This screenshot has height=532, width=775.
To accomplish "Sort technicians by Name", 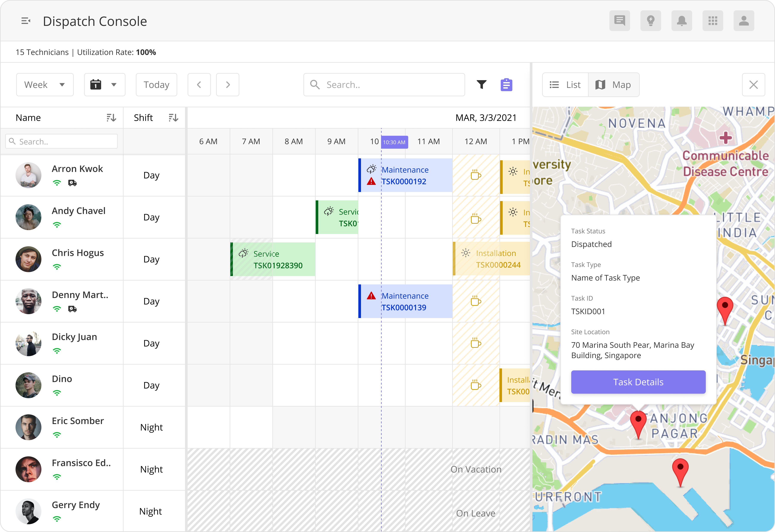I will click(x=111, y=118).
